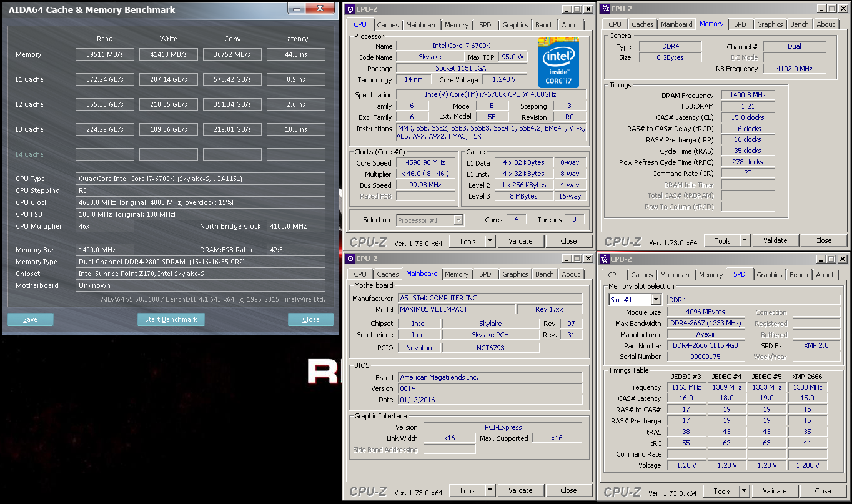
Task: Click Core Voltage value 1.248 V
Action: (505, 79)
